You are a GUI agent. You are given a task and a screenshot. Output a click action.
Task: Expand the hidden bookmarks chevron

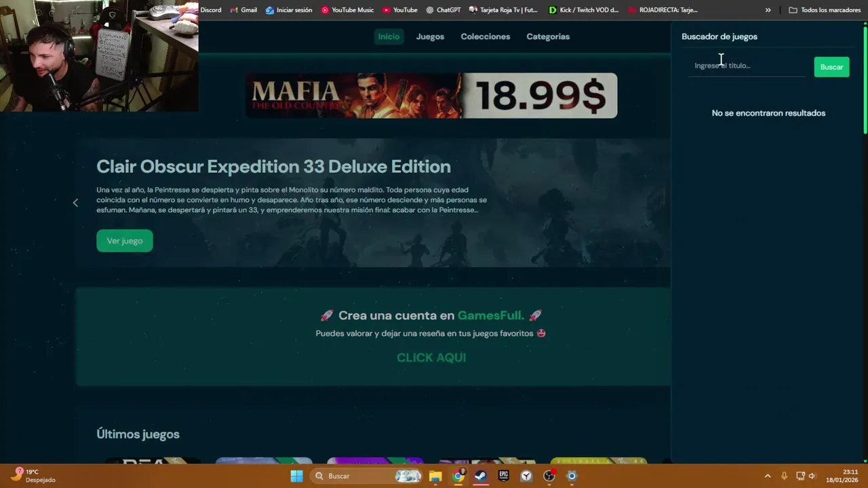(x=768, y=10)
